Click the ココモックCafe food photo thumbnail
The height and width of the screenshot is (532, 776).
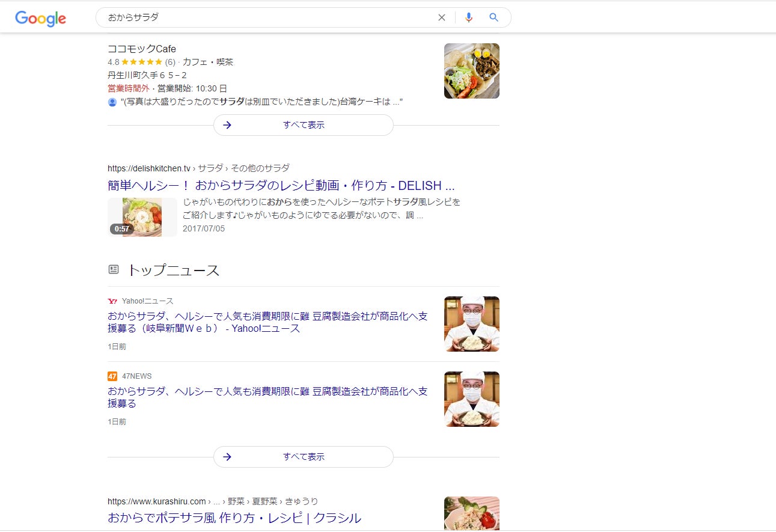(x=472, y=71)
